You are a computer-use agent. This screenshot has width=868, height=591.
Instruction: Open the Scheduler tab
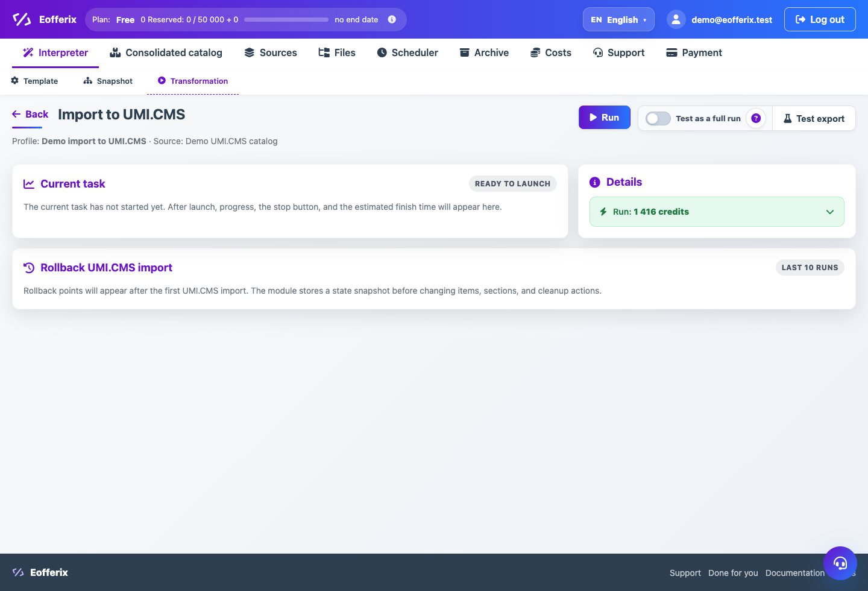407,52
